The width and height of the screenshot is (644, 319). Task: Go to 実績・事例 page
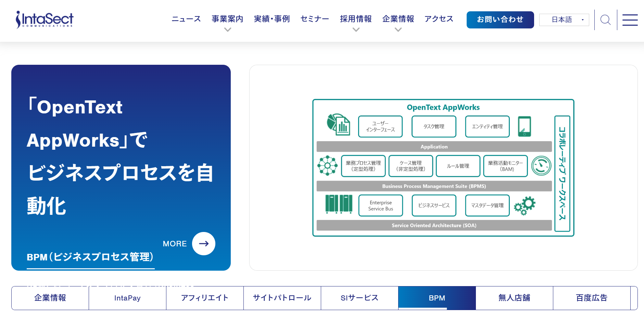coord(272,19)
